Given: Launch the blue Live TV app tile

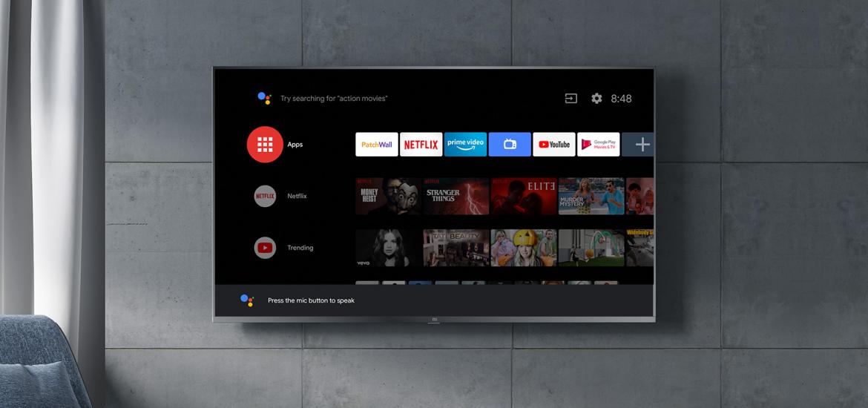Looking at the screenshot, I should click(509, 145).
